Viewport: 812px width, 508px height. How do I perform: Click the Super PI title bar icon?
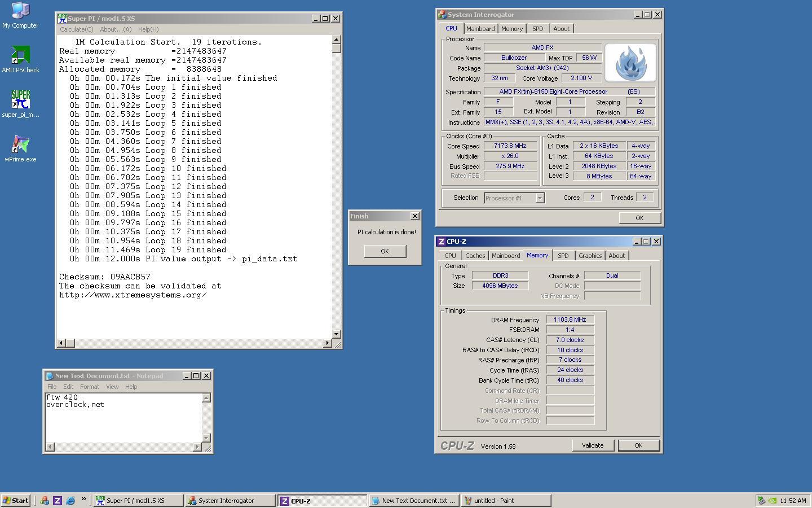coord(62,19)
